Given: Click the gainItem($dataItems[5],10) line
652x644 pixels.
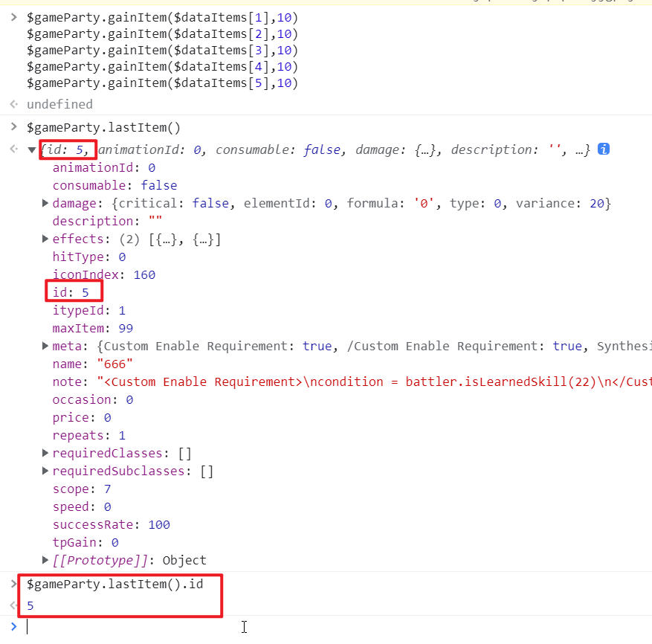Looking at the screenshot, I should tap(163, 83).
